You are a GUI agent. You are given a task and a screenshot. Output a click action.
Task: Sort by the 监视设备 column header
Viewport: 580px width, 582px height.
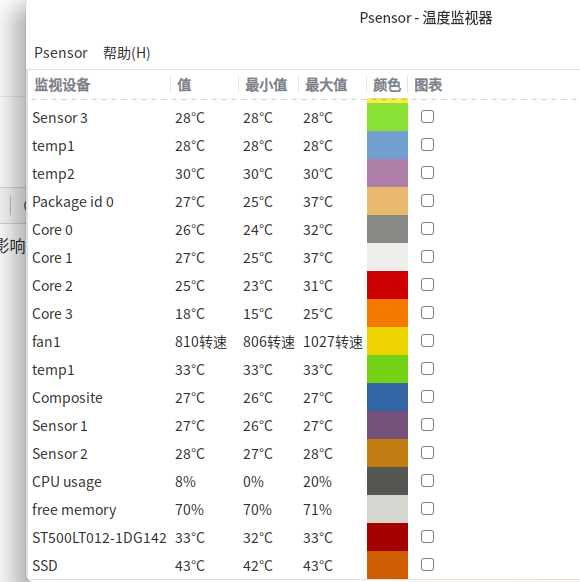coord(62,85)
